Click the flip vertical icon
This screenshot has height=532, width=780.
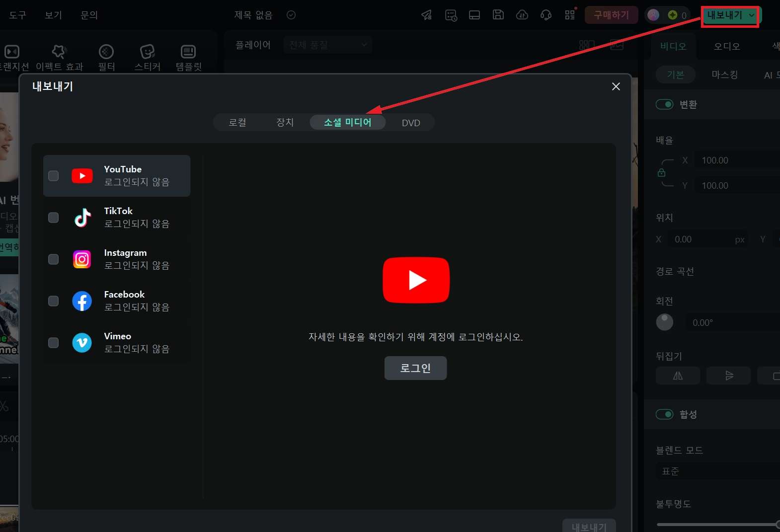(x=728, y=376)
